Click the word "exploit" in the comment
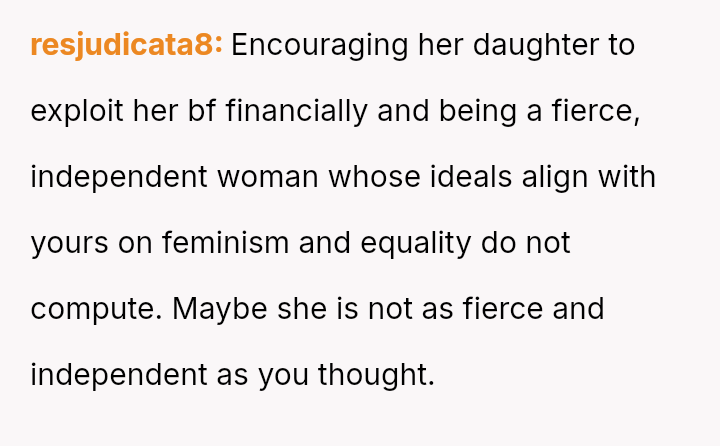The width and height of the screenshot is (720, 446). click(x=77, y=111)
